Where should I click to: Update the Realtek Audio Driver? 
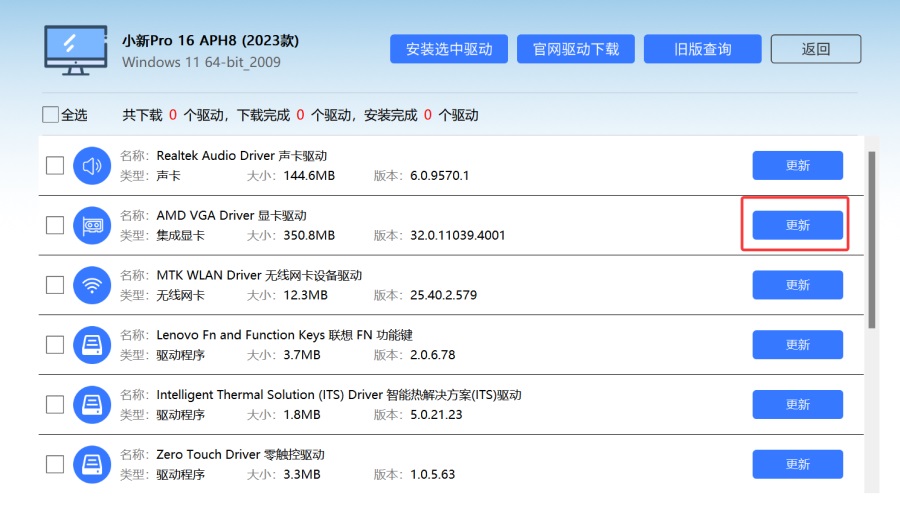point(798,165)
